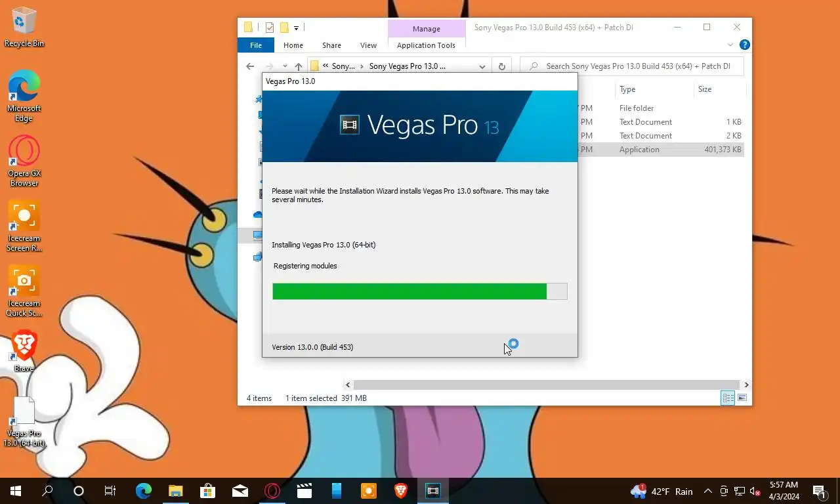Switch to the View ribbon tab
840x504 pixels.
pyautogui.click(x=368, y=45)
